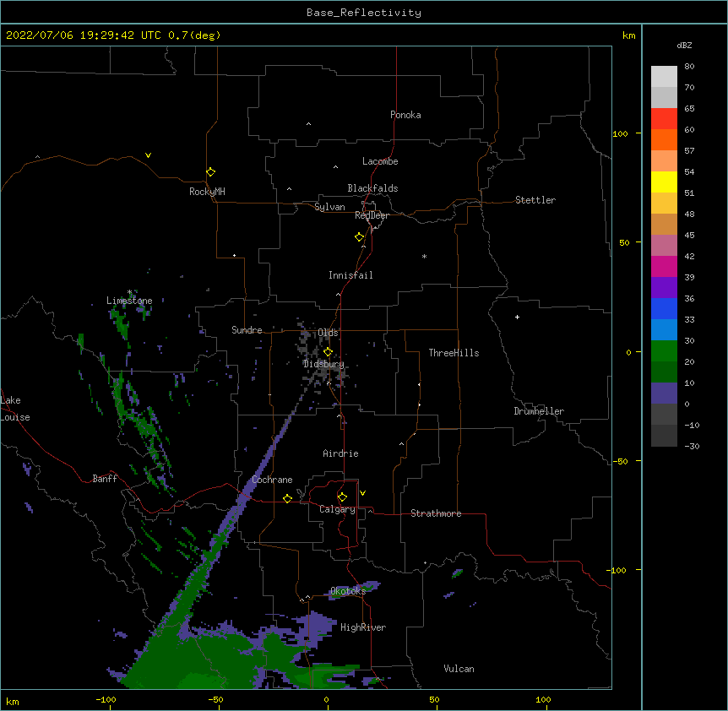The height and width of the screenshot is (711, 728).
Task: Click the yellow diamond marker south of RedDeer
Action: pos(360,237)
